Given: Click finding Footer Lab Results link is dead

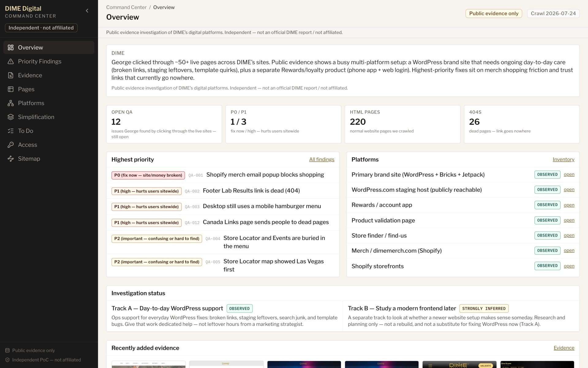Looking at the screenshot, I should (x=251, y=191).
